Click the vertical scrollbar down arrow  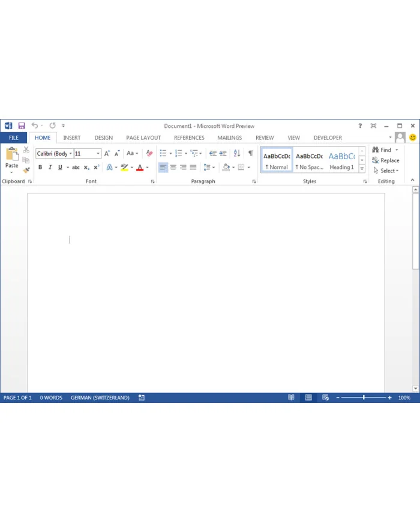(416, 389)
